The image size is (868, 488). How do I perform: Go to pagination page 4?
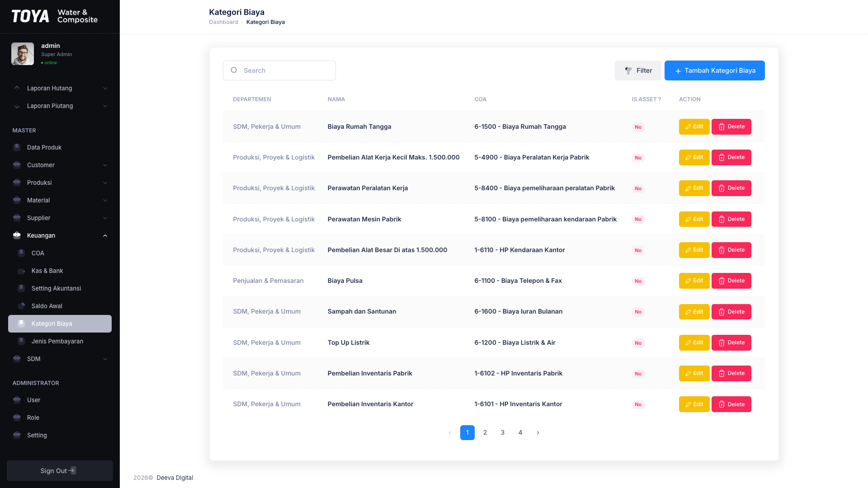coord(520,432)
